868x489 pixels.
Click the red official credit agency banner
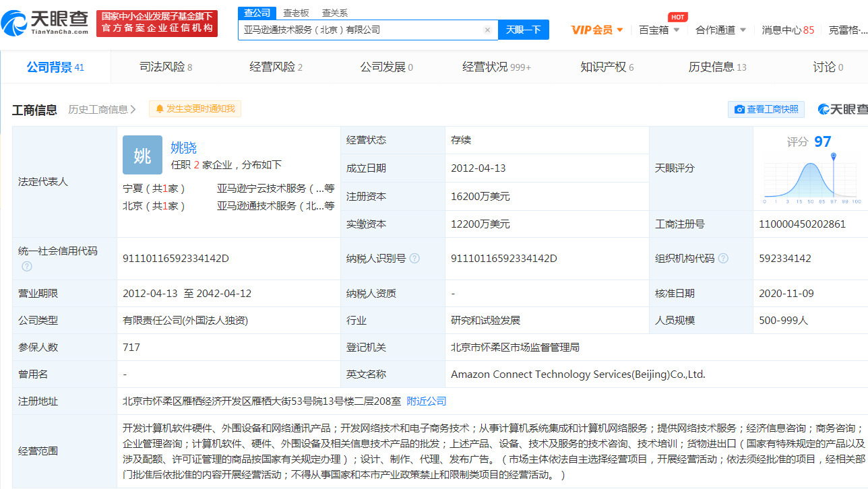pos(157,23)
